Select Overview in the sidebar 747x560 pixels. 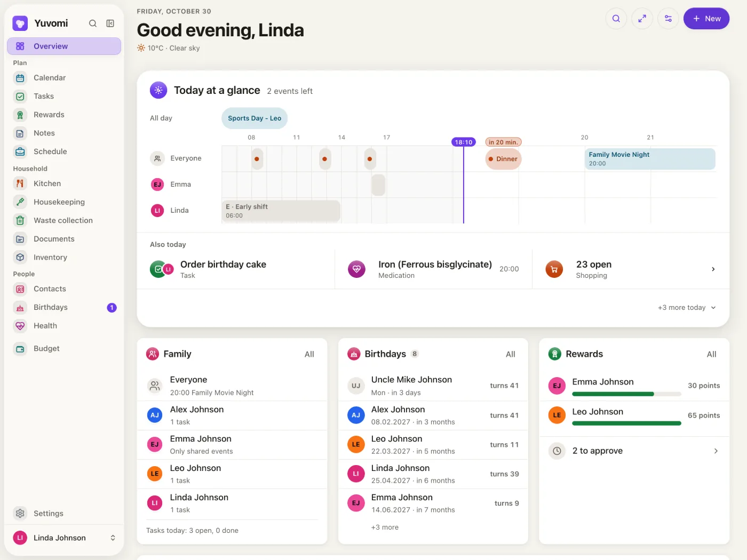tap(64, 46)
